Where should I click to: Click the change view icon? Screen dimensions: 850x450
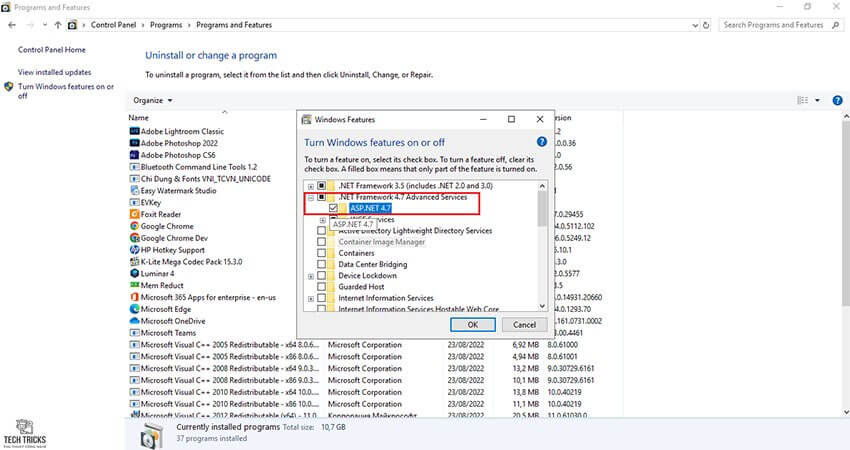(x=802, y=100)
